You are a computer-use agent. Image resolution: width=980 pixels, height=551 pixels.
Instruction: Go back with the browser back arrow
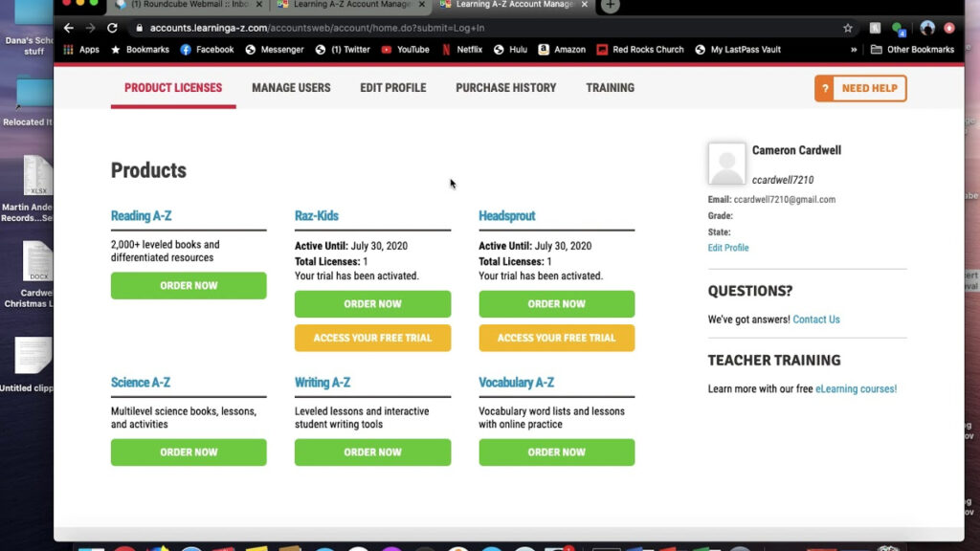(x=69, y=28)
